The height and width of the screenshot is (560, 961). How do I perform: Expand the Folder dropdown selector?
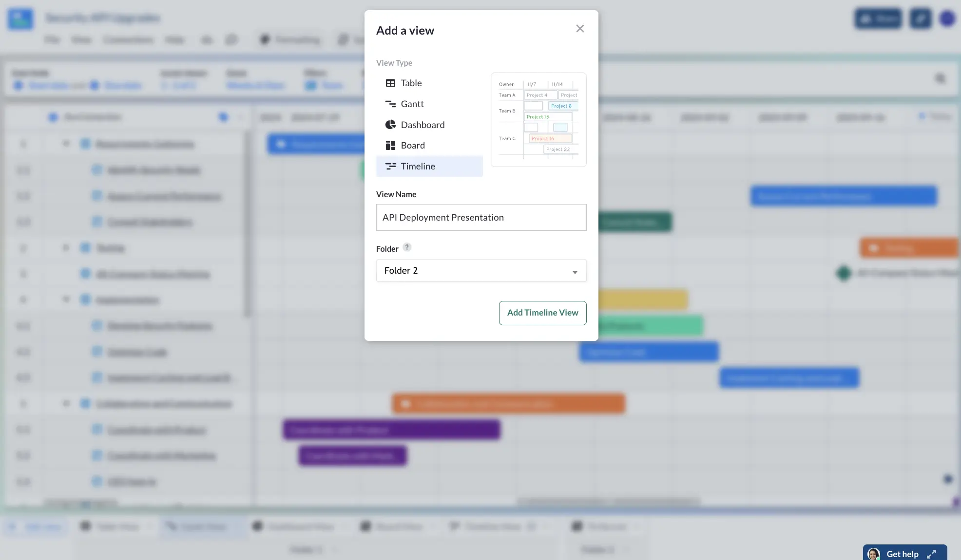click(x=574, y=271)
